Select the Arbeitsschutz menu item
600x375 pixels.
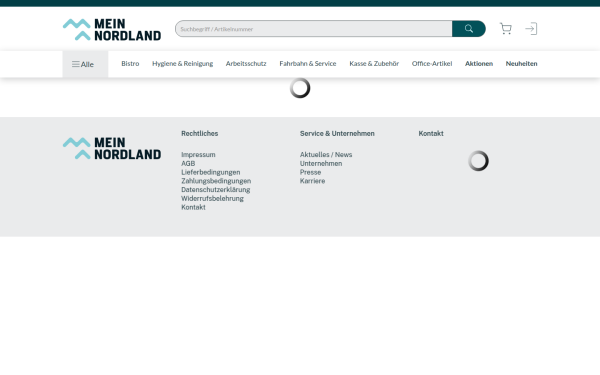pyautogui.click(x=246, y=64)
